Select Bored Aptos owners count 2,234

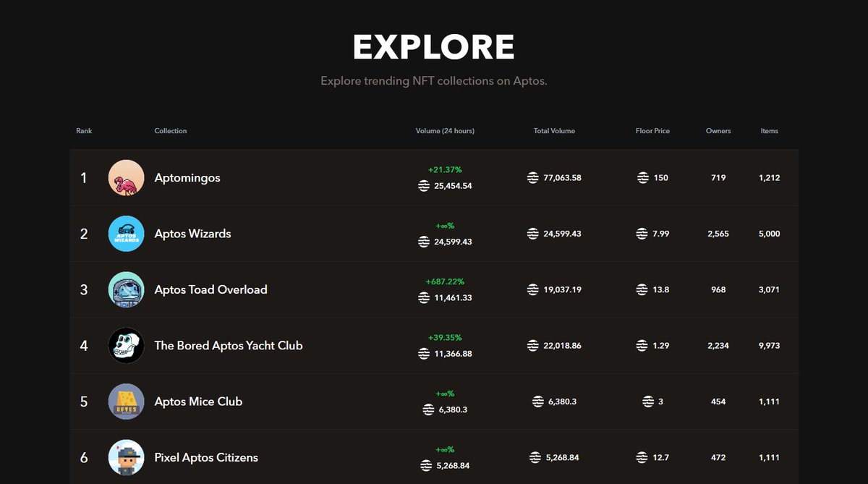[x=718, y=346]
